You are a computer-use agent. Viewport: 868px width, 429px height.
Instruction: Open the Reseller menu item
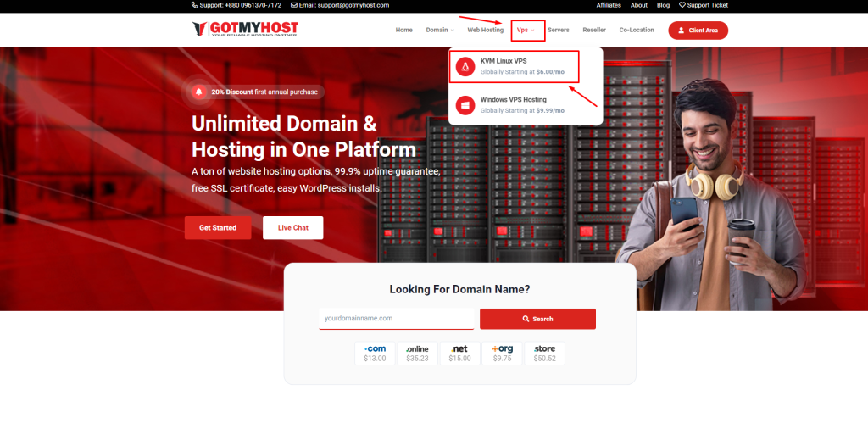coord(594,30)
